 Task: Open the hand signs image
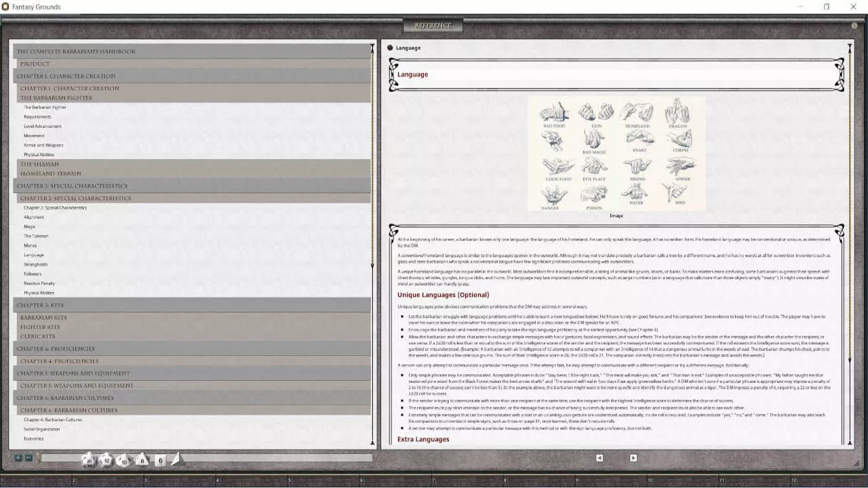coord(616,154)
